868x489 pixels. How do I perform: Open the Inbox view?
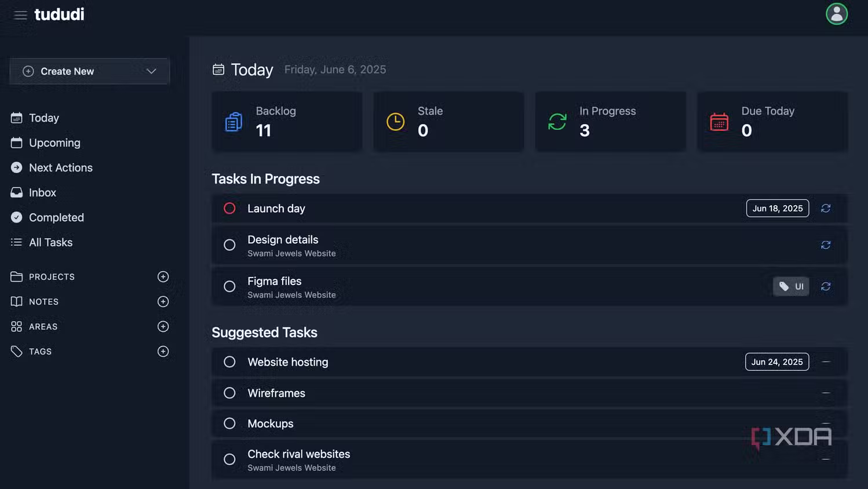[x=42, y=193]
